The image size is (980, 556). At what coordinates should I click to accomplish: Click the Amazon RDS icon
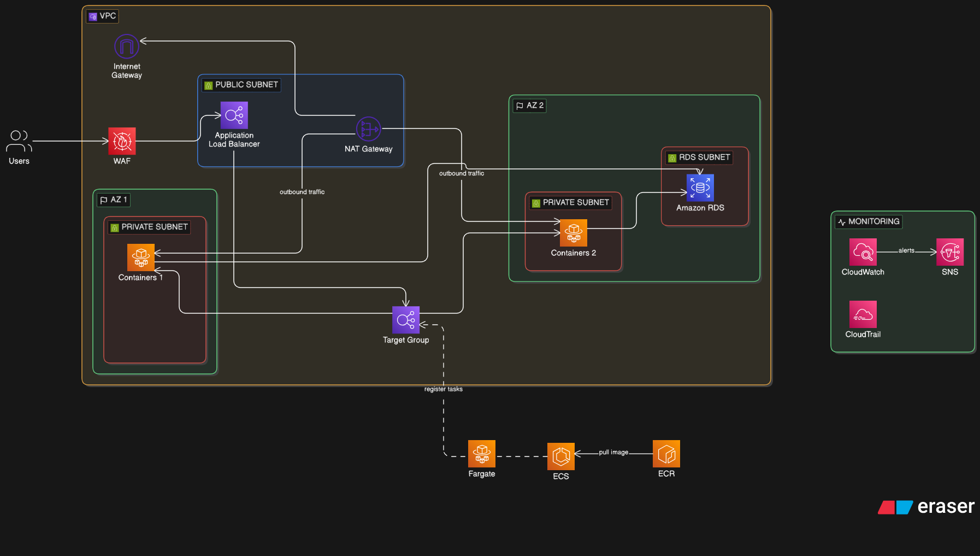click(700, 188)
